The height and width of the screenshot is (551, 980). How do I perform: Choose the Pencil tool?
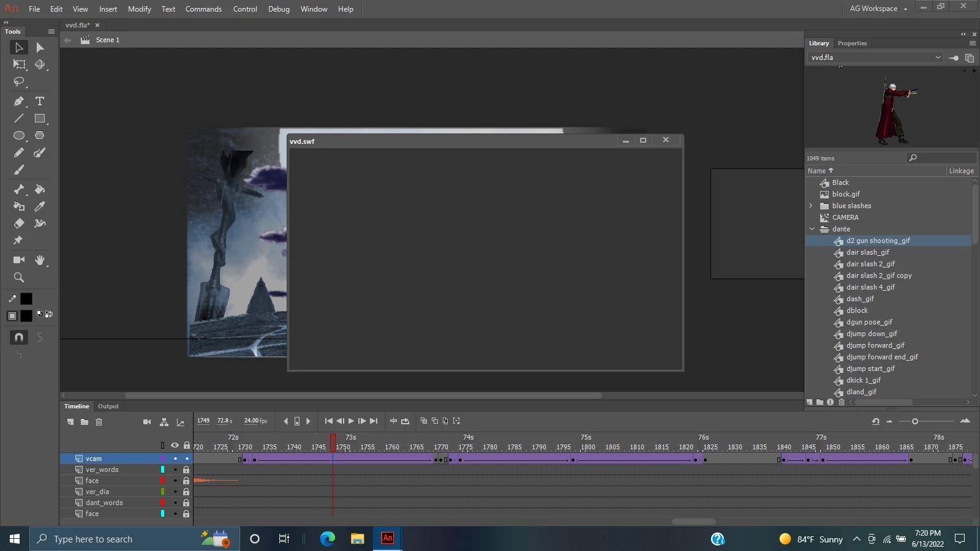(x=19, y=152)
